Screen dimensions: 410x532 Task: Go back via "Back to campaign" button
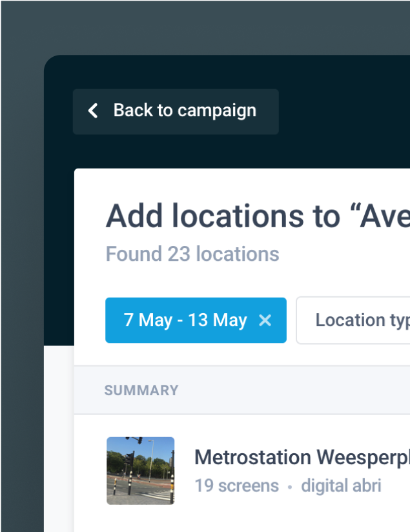point(176,112)
